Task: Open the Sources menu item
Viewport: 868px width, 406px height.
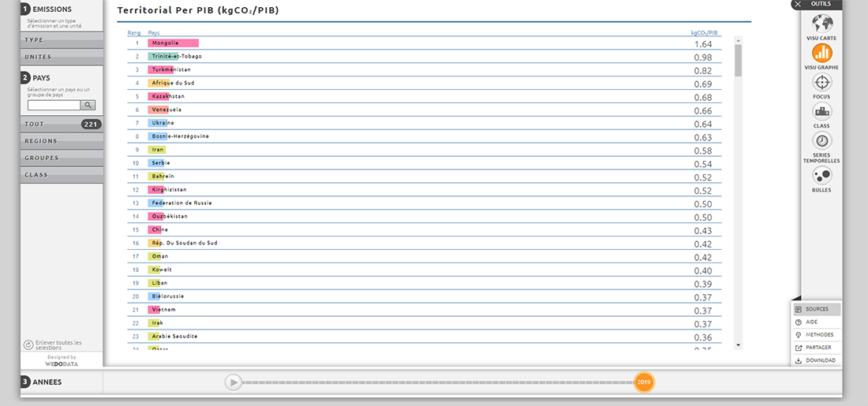Action: click(817, 309)
